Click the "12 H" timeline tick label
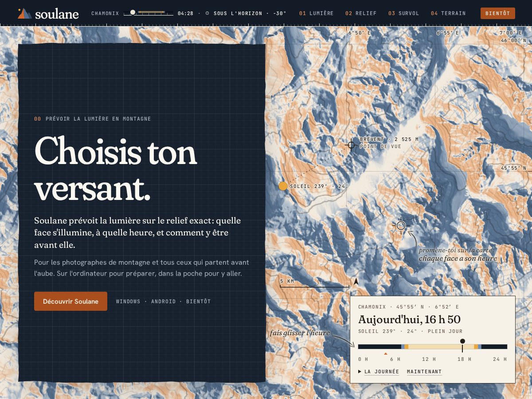The image size is (532, 399). pos(429,359)
